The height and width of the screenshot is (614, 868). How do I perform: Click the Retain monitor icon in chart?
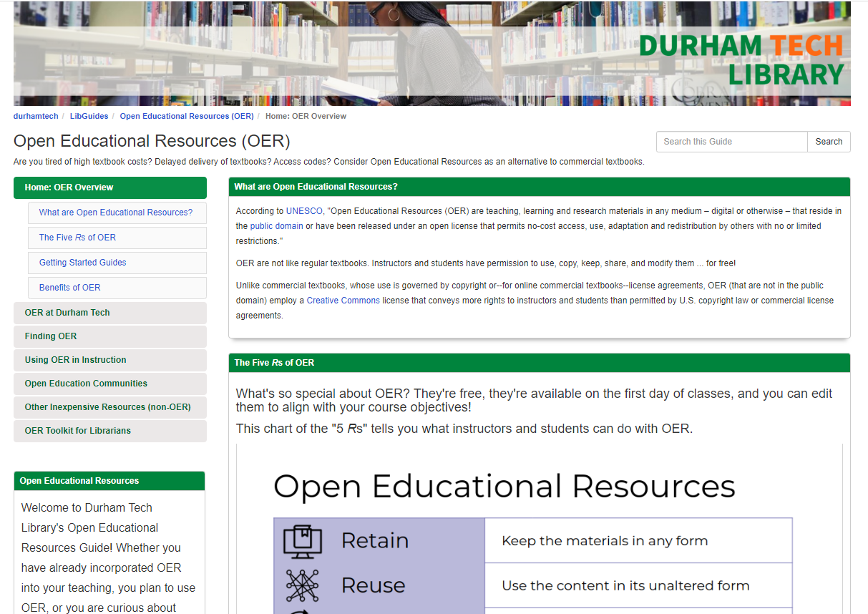pos(303,541)
